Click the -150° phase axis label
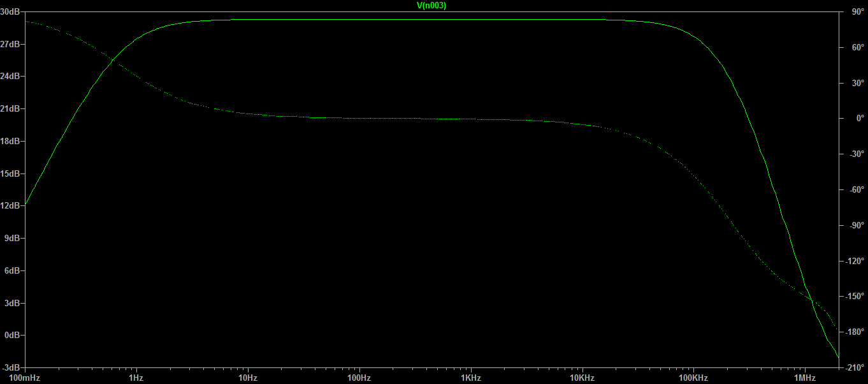Image resolution: width=868 pixels, height=384 pixels. [854, 296]
